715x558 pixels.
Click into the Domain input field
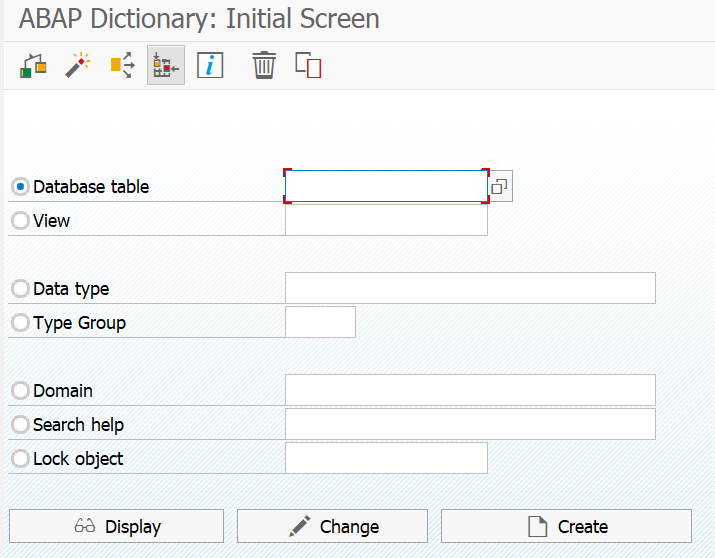tap(470, 390)
